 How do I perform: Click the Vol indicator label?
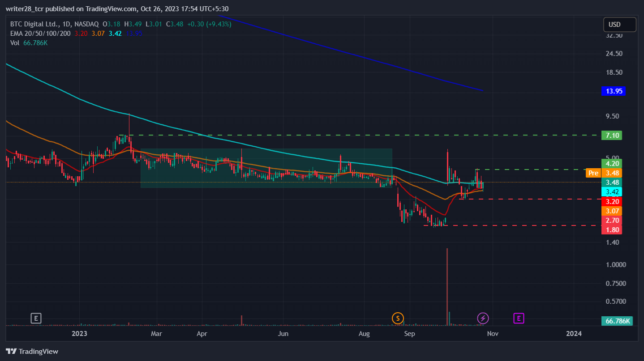pyautogui.click(x=14, y=43)
